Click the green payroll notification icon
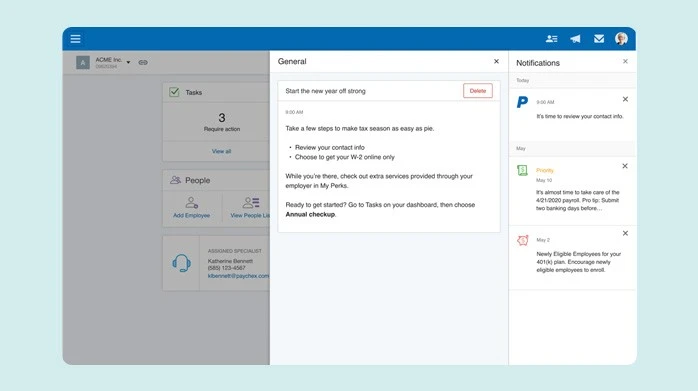This screenshot has height=391, width=698. 522,170
